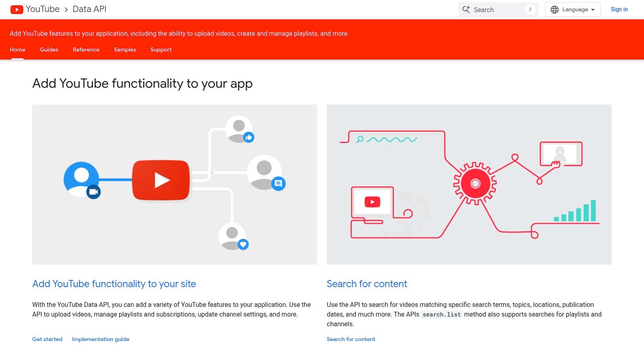Open the Data API breadcrumb link

(x=89, y=9)
